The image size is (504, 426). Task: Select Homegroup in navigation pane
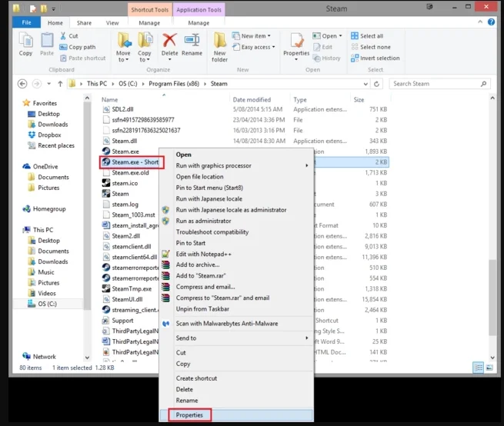(x=44, y=209)
